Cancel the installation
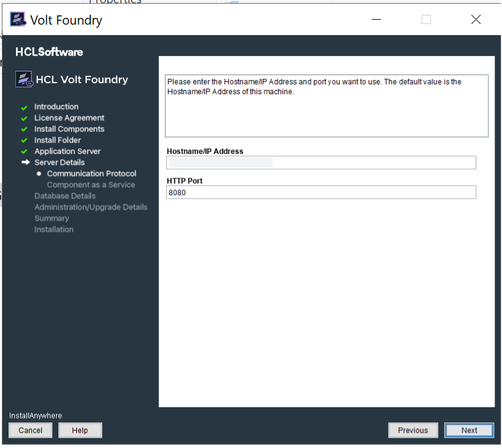Image resolution: width=502 pixels, height=448 pixels. pos(30,430)
